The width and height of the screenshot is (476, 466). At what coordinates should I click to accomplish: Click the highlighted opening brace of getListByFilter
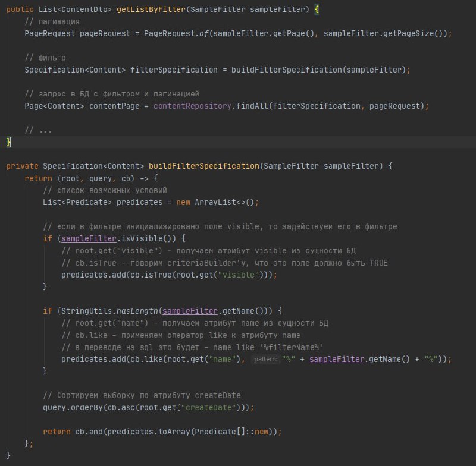coord(317,10)
